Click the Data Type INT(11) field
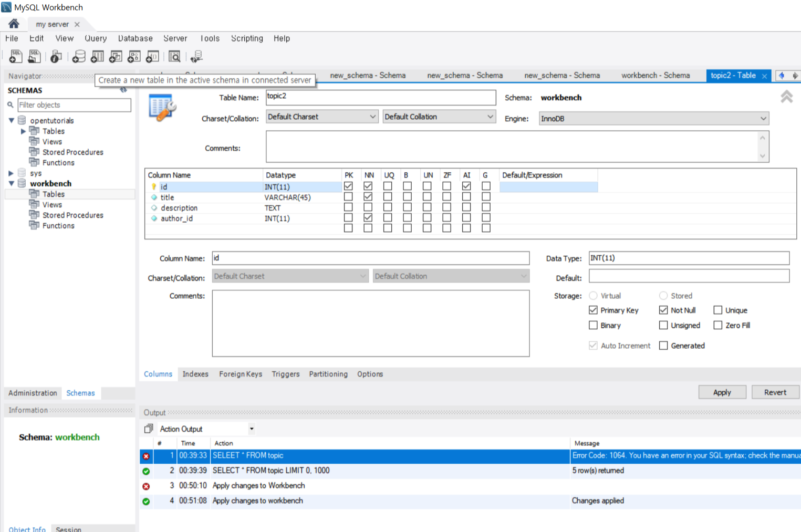Screen dimensions: 801x532 [689, 258]
